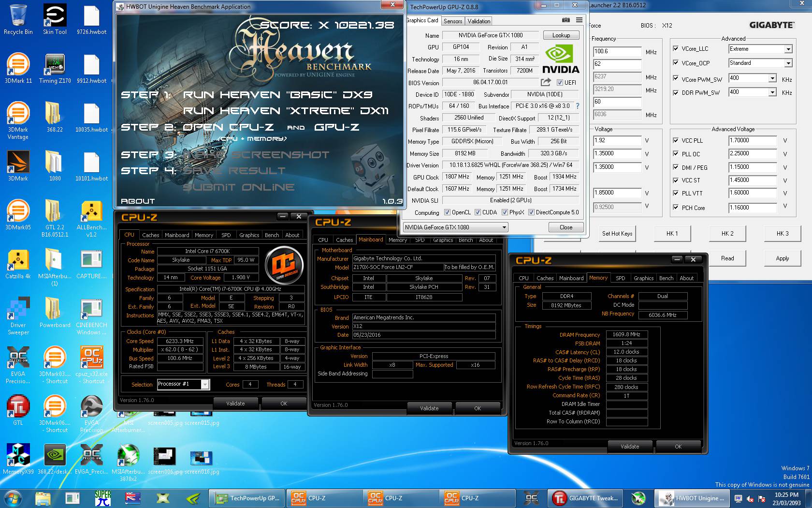Viewport: 812px width, 508px height.
Task: Open the Caches tab in first CPU-Z window
Action: click(150, 235)
